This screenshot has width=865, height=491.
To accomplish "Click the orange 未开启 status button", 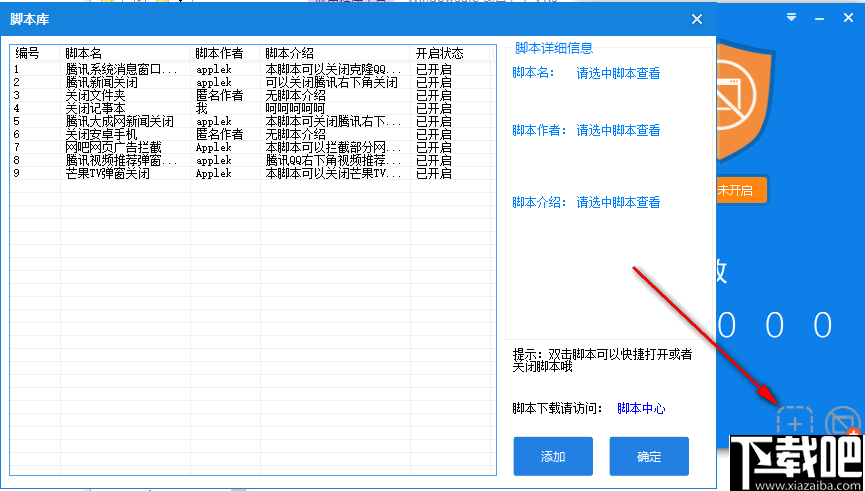I will [741, 191].
